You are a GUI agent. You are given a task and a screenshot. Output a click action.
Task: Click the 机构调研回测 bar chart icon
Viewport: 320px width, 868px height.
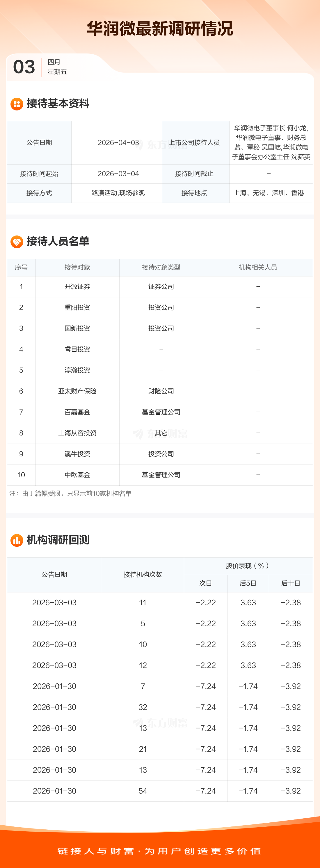coord(17,540)
